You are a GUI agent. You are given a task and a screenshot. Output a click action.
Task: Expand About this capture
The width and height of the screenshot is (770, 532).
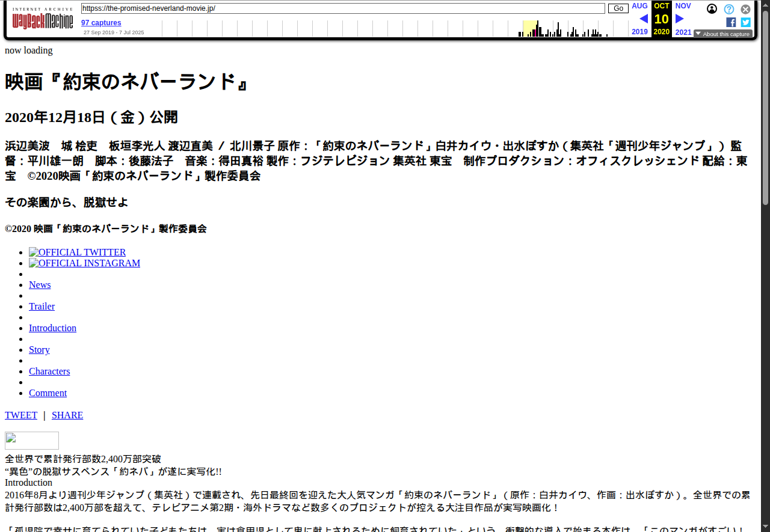click(x=722, y=34)
